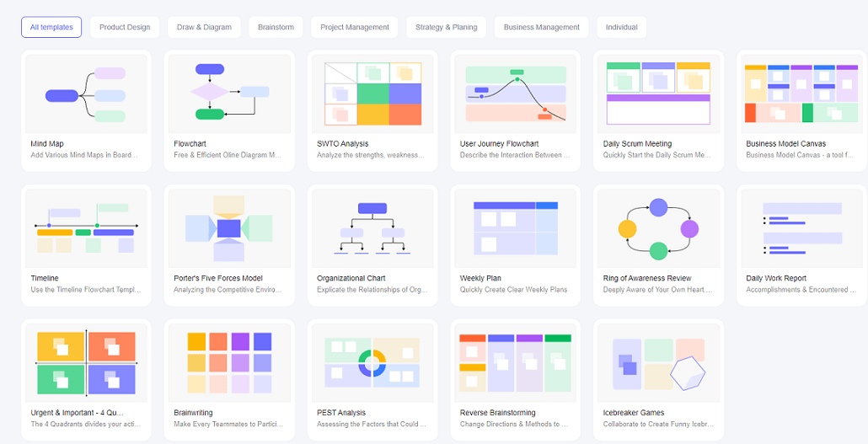
Task: Open Strategy & Planing category
Action: tap(446, 27)
